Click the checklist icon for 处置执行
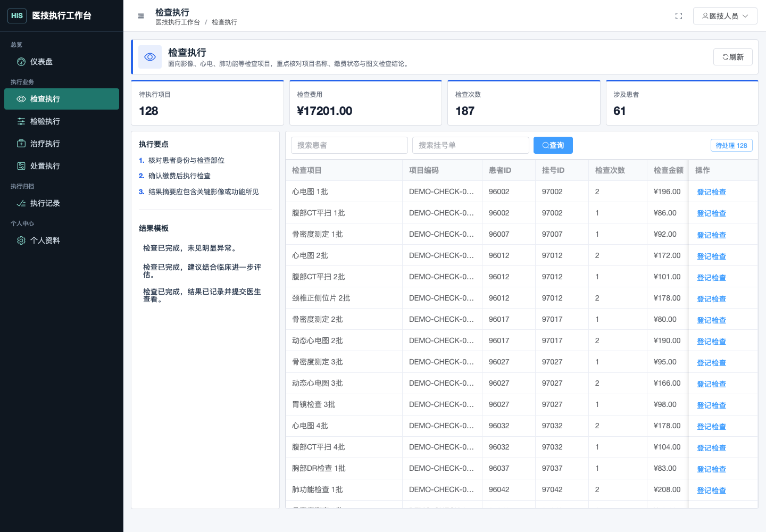 [21, 166]
